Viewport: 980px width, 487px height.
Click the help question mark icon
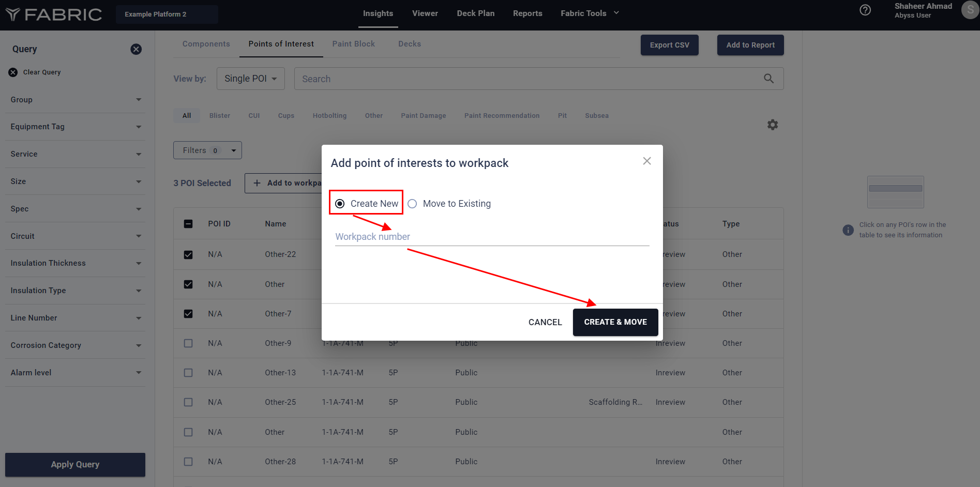point(865,10)
